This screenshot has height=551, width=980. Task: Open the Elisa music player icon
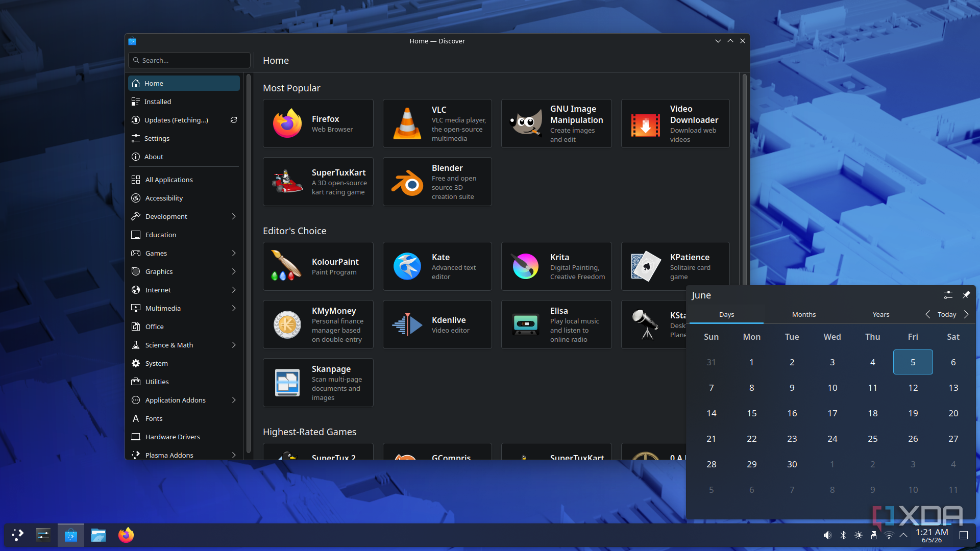[x=526, y=324]
